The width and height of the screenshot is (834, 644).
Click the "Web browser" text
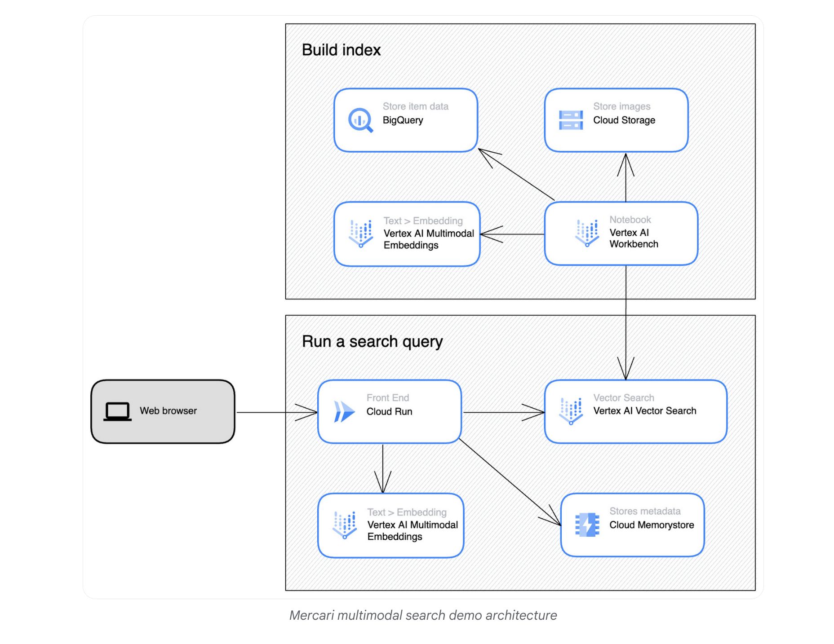(x=168, y=411)
